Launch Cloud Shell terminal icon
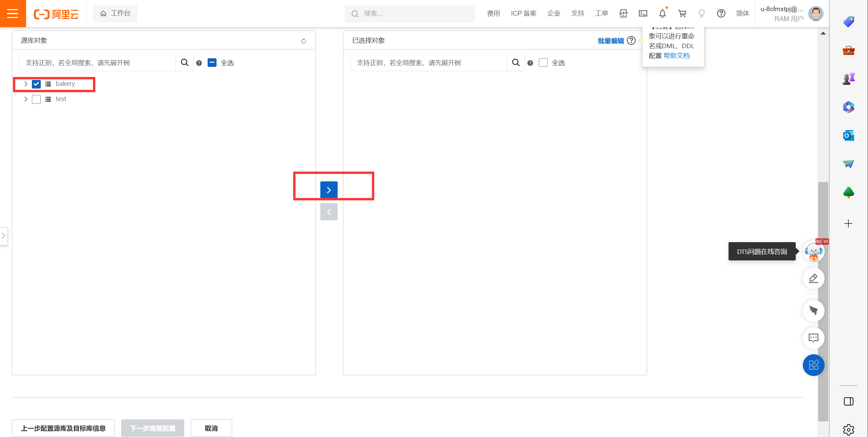Viewport: 868px width, 437px height. pos(643,14)
